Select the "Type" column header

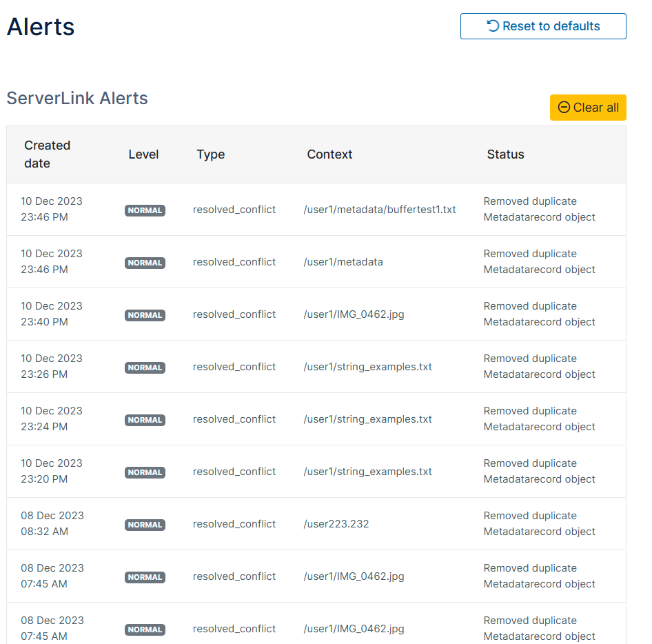210,154
